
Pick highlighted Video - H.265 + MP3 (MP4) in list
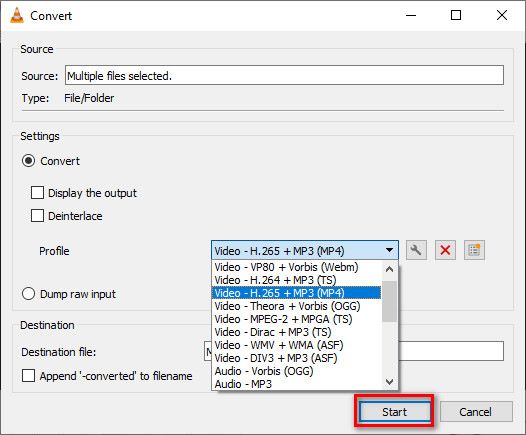[297, 293]
